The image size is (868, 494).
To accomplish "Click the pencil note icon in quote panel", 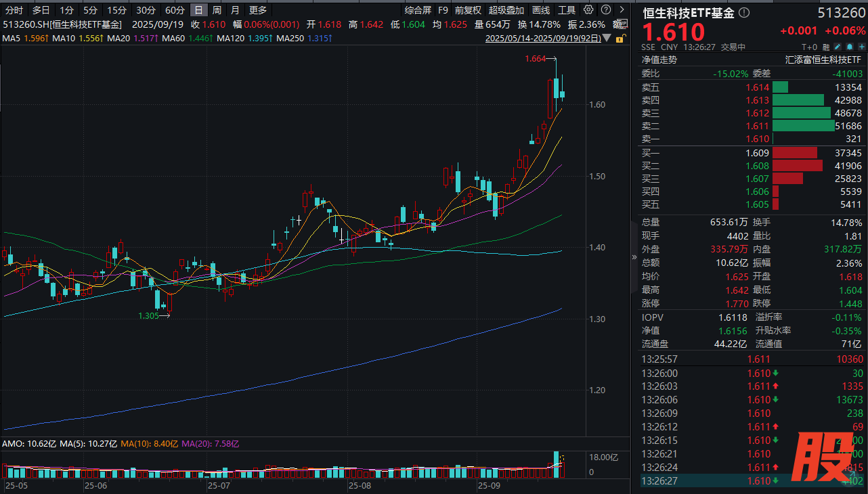I will [x=838, y=47].
